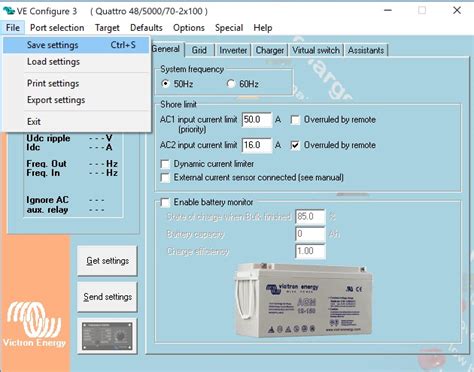Choose Save settings from File menu
Screen dimensions: 474x372
coord(76,45)
